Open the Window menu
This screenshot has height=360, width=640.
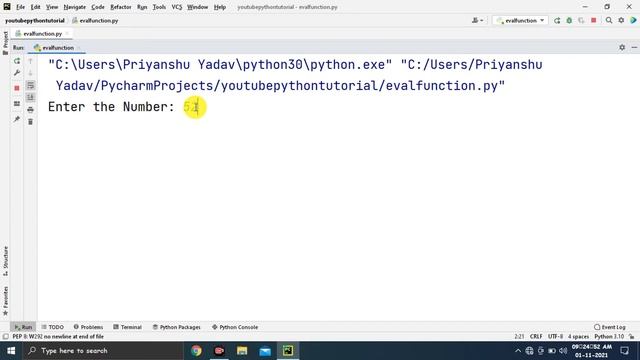(x=198, y=7)
